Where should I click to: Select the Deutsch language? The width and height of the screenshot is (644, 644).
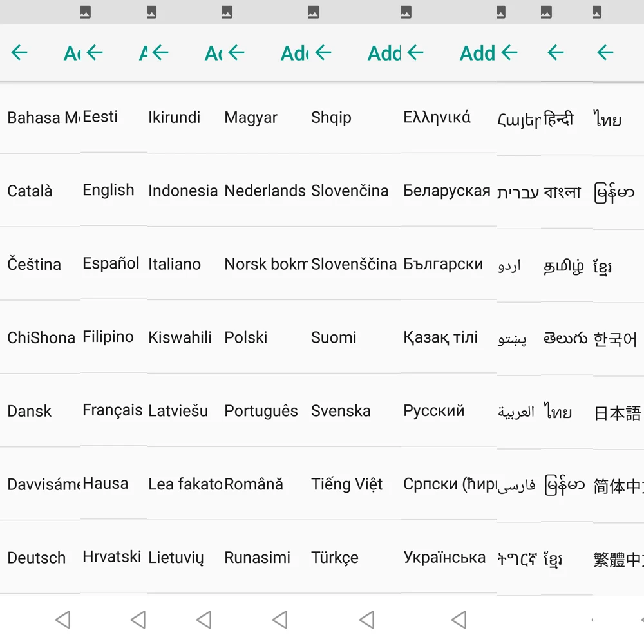pos(37,558)
